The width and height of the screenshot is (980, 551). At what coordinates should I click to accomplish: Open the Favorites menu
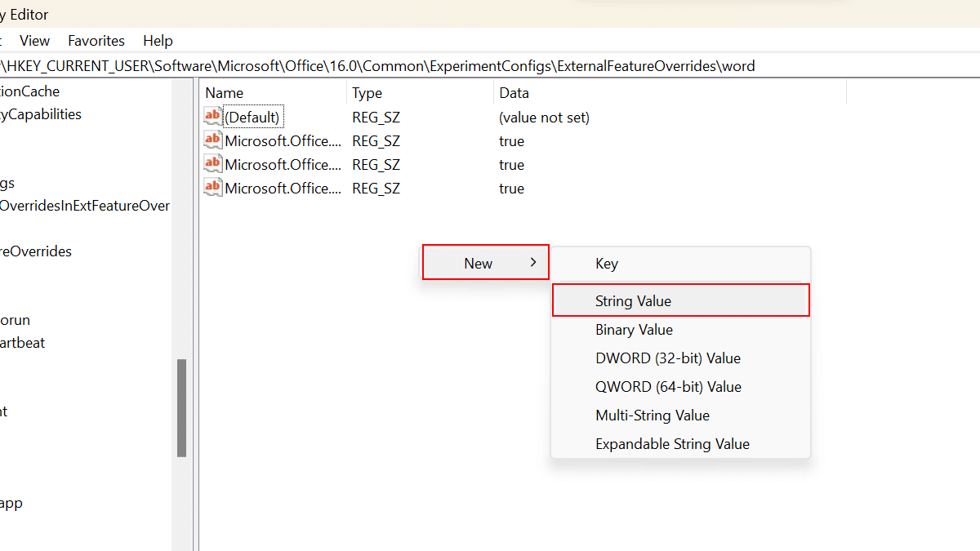coord(96,40)
